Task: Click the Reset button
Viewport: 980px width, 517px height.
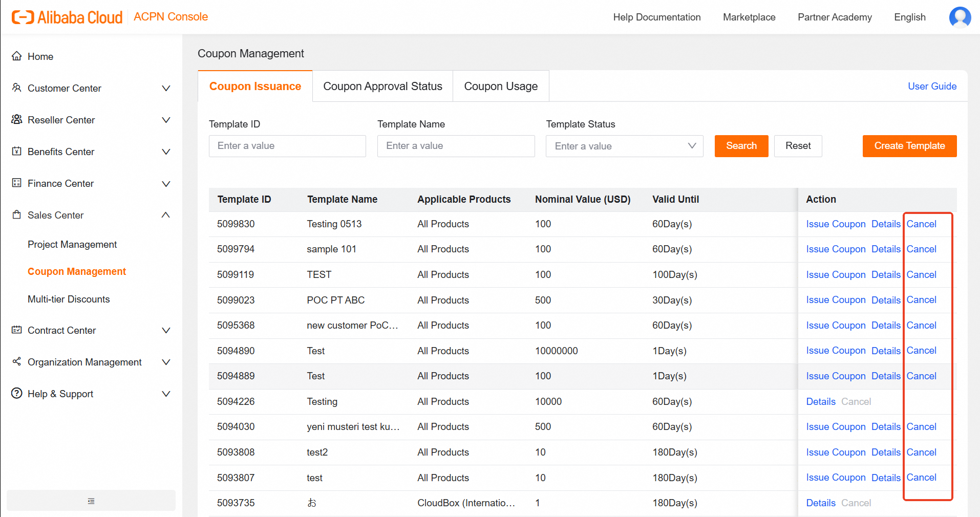Action: point(798,146)
